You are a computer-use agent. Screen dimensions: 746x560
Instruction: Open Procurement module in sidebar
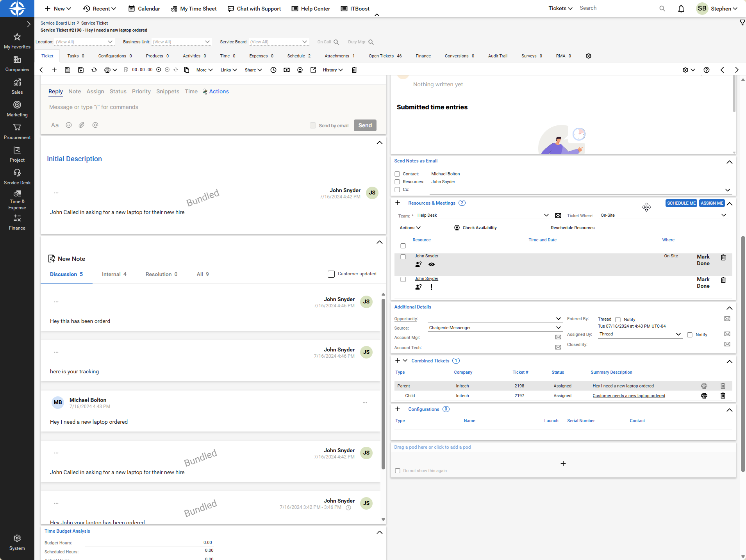pos(17,132)
